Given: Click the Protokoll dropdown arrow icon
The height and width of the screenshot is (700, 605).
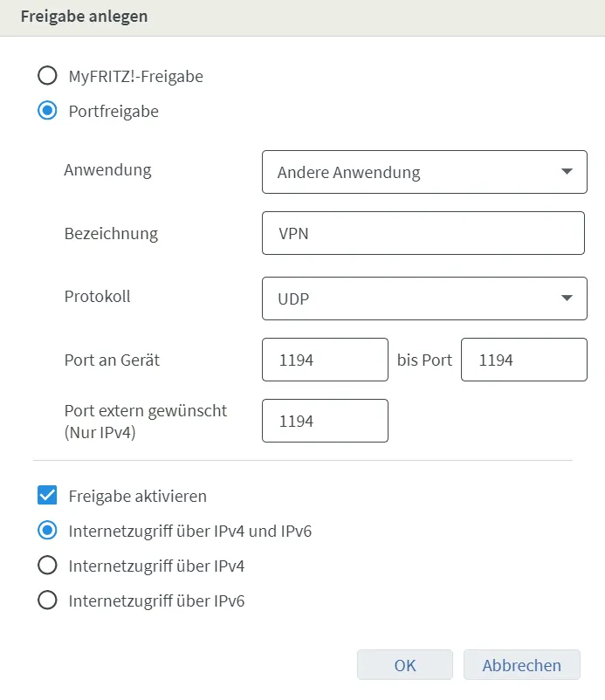Looking at the screenshot, I should tap(567, 298).
